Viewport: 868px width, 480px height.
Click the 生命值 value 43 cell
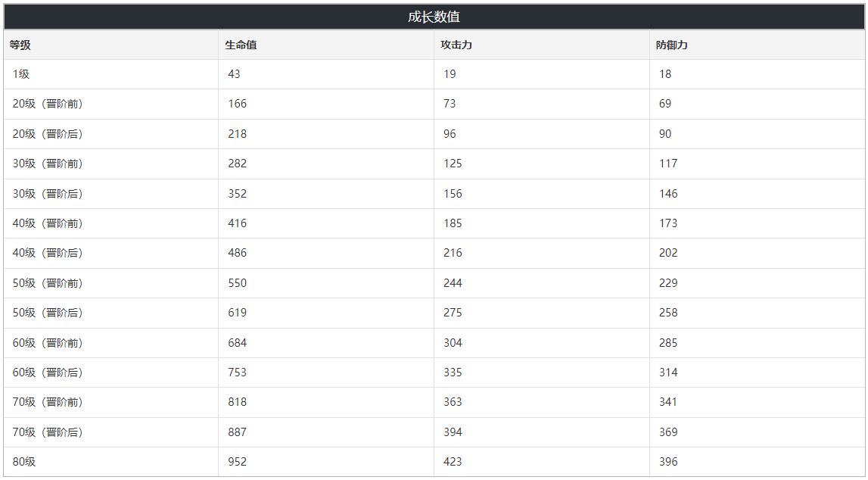coord(234,74)
